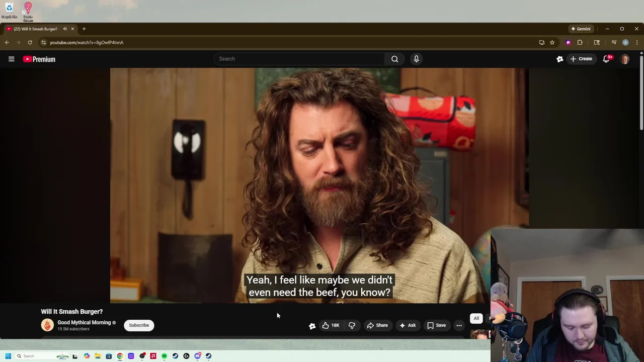Click the Create button

click(x=581, y=59)
